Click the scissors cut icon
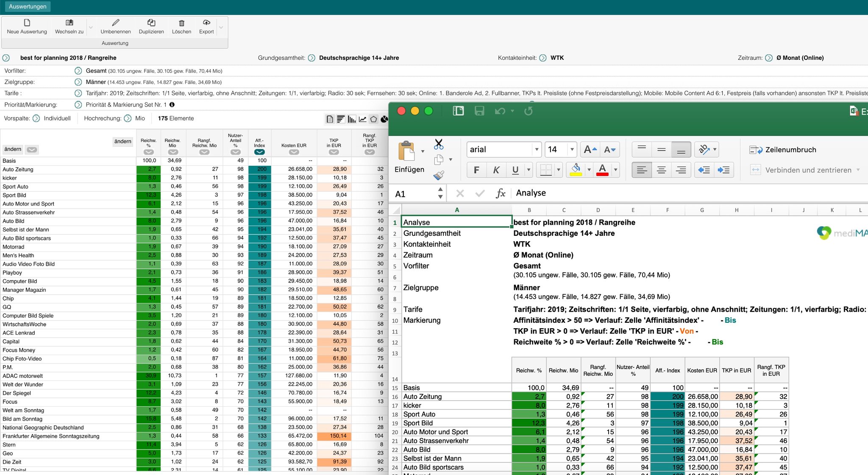This screenshot has width=868, height=475. [439, 144]
